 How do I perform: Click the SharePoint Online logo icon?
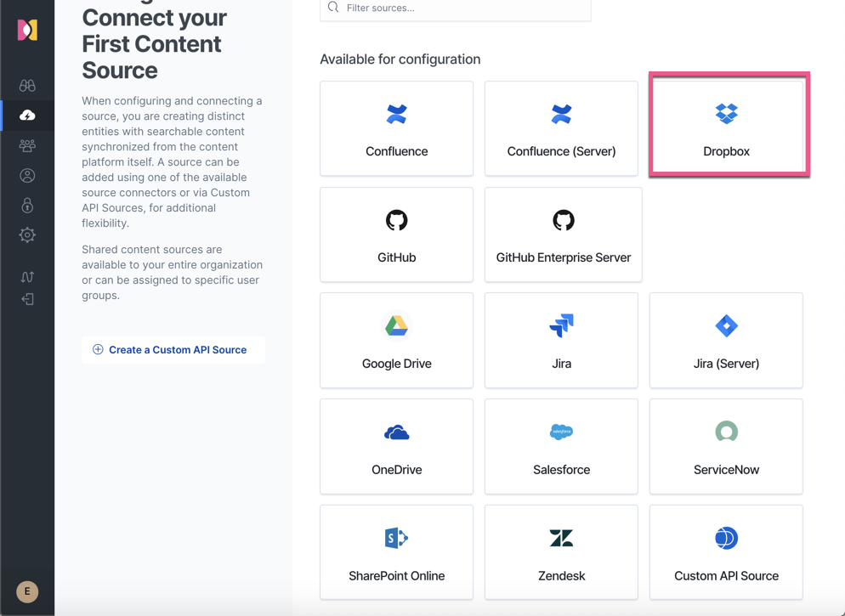(397, 538)
